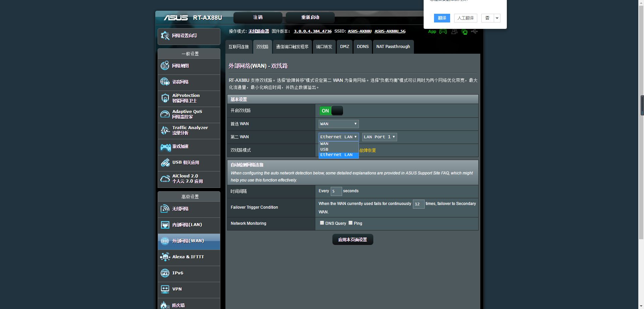
Task: Toggle the dual WAN ON switch off
Action: tap(331, 111)
